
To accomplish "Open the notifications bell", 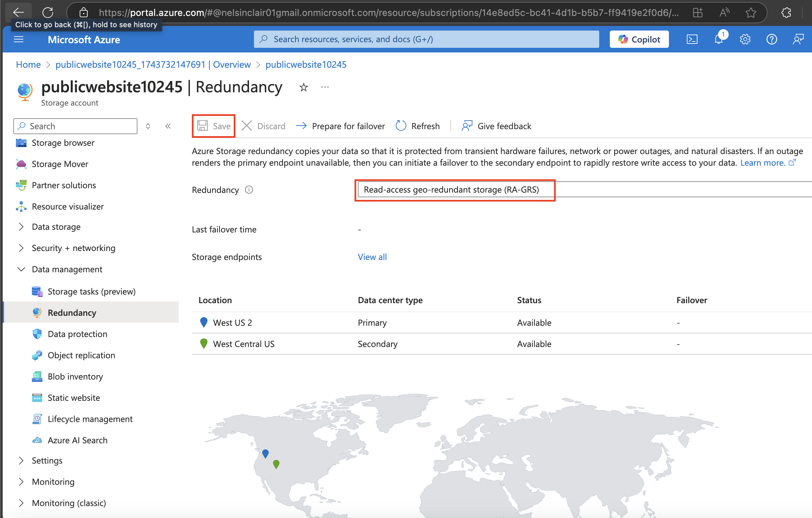I will tap(719, 39).
